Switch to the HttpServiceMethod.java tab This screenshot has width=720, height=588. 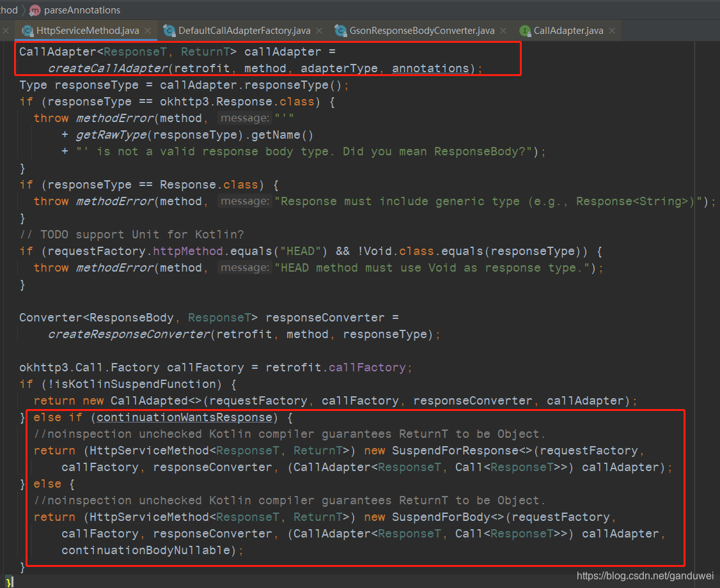pyautogui.click(x=87, y=31)
